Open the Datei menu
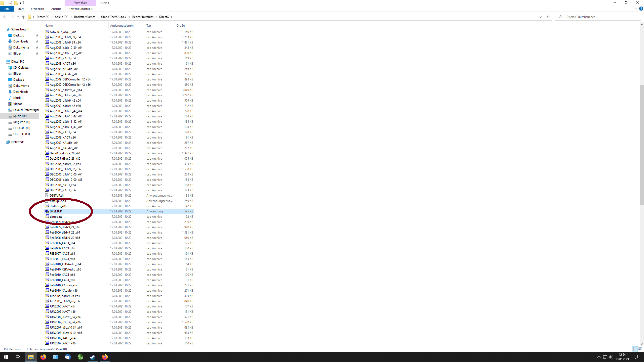The image size is (644, 362). [7, 9]
